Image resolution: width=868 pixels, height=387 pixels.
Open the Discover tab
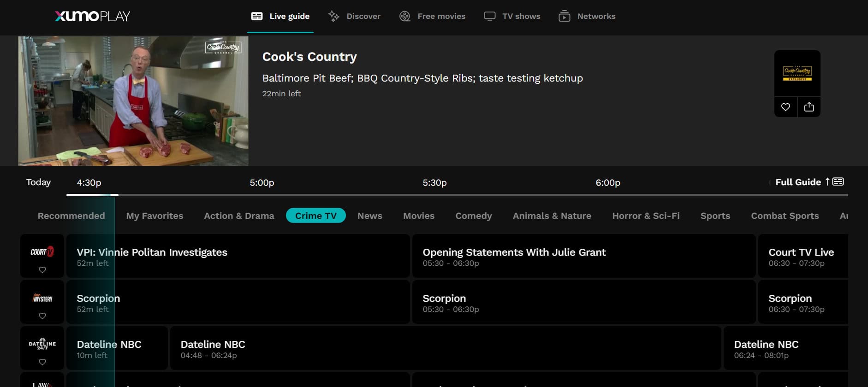tap(354, 16)
